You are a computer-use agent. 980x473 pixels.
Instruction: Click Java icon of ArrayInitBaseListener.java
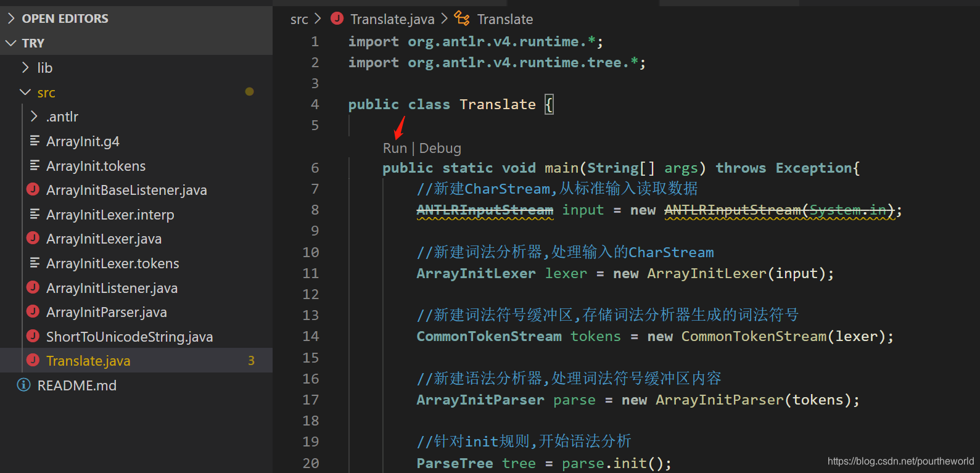tap(33, 189)
